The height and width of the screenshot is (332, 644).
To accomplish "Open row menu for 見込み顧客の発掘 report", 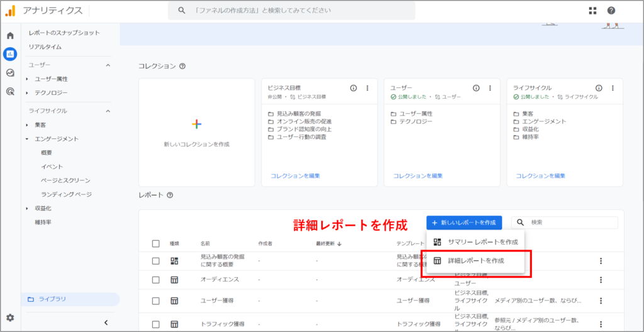I will (x=601, y=261).
